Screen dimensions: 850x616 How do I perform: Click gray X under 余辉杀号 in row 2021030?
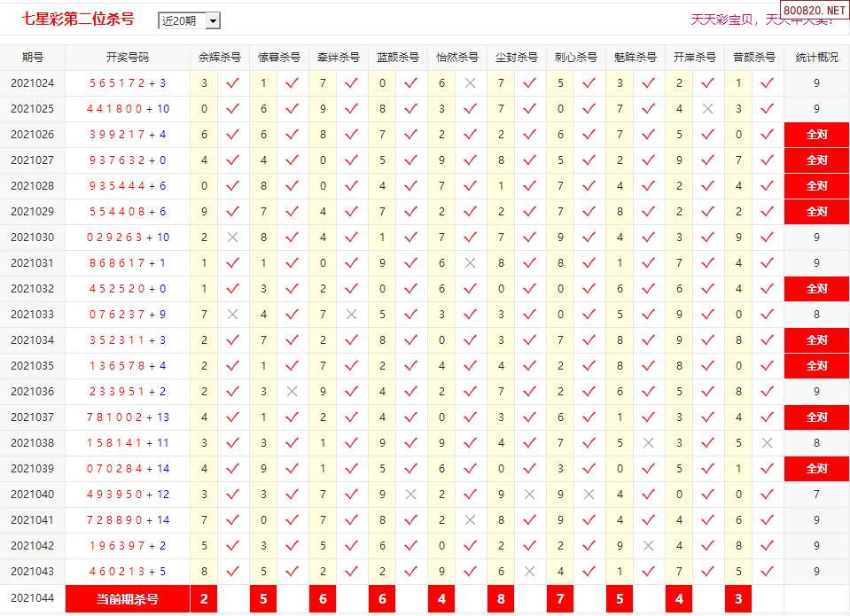[232, 238]
